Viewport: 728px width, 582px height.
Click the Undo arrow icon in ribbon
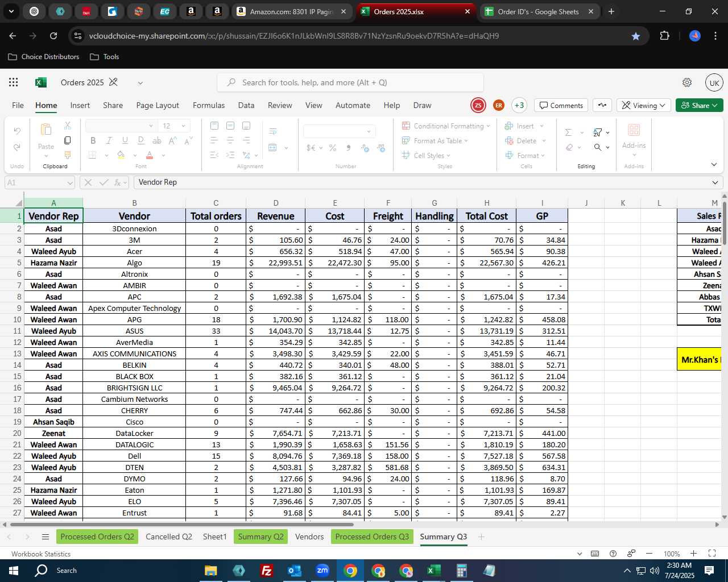coord(17,131)
